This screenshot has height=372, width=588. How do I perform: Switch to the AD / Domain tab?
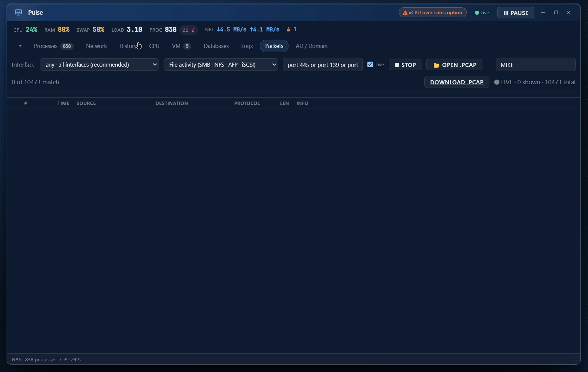[311, 46]
